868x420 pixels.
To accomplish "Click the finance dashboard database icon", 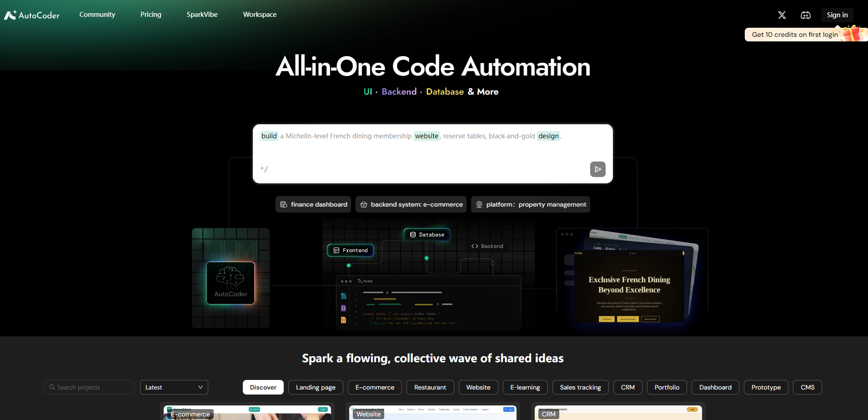I will pos(284,204).
